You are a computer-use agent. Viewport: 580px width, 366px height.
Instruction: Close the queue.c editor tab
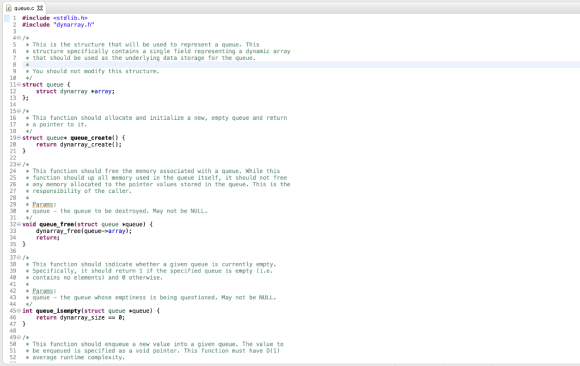(40, 8)
